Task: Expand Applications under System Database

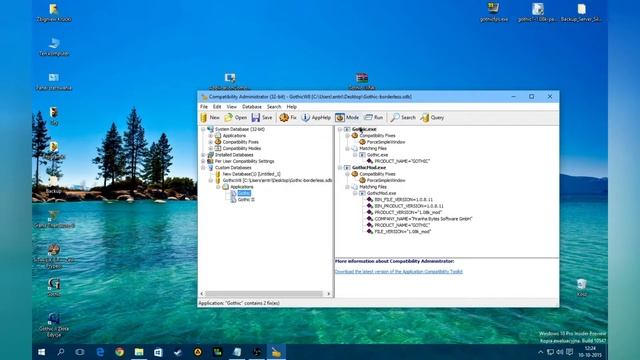Action: click(x=211, y=136)
